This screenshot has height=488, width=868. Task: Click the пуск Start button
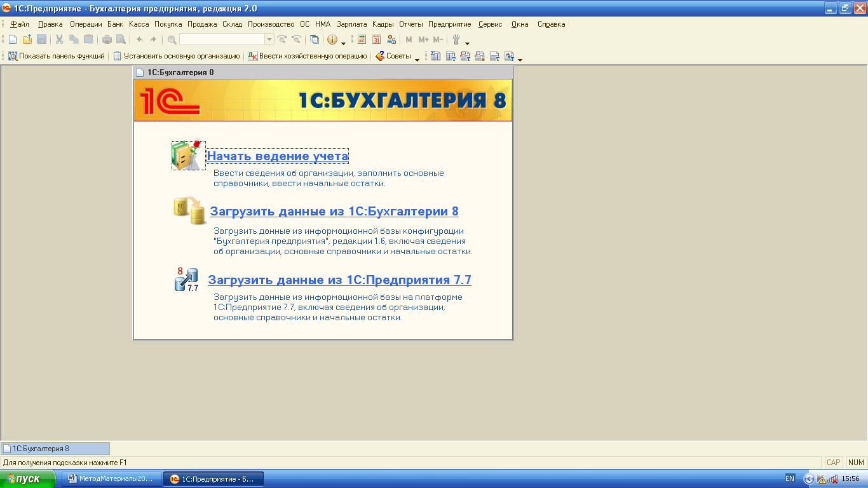[x=29, y=479]
